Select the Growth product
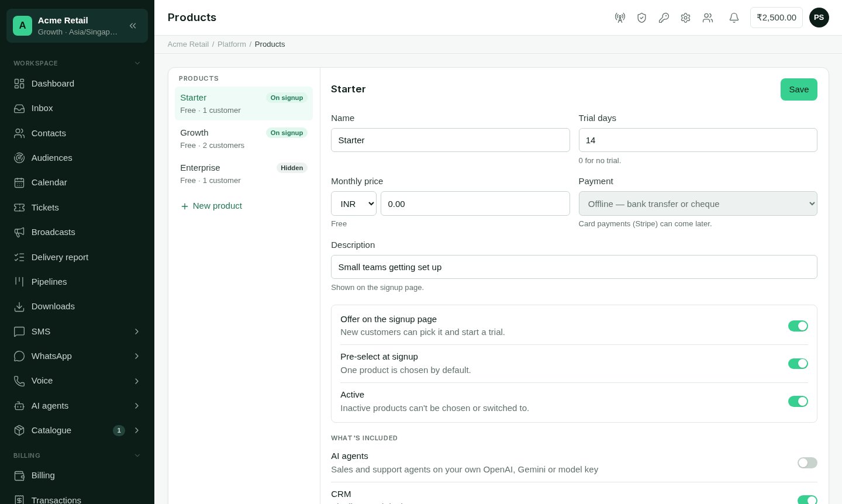This screenshot has width=842, height=504. (x=244, y=139)
